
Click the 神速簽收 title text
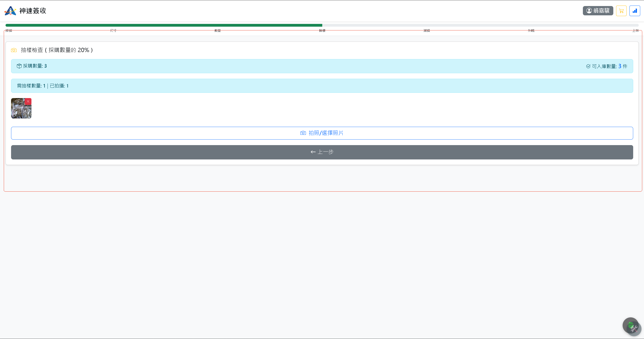point(33,11)
